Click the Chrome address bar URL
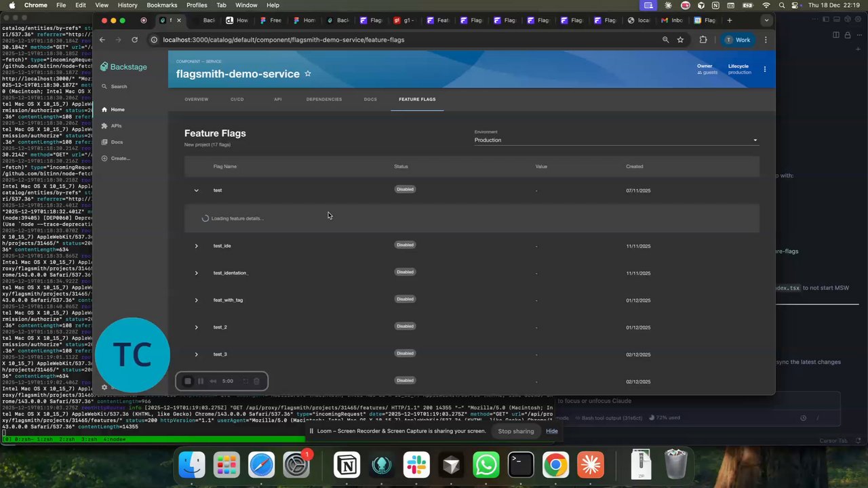Viewport: 868px width, 488px height. (283, 39)
